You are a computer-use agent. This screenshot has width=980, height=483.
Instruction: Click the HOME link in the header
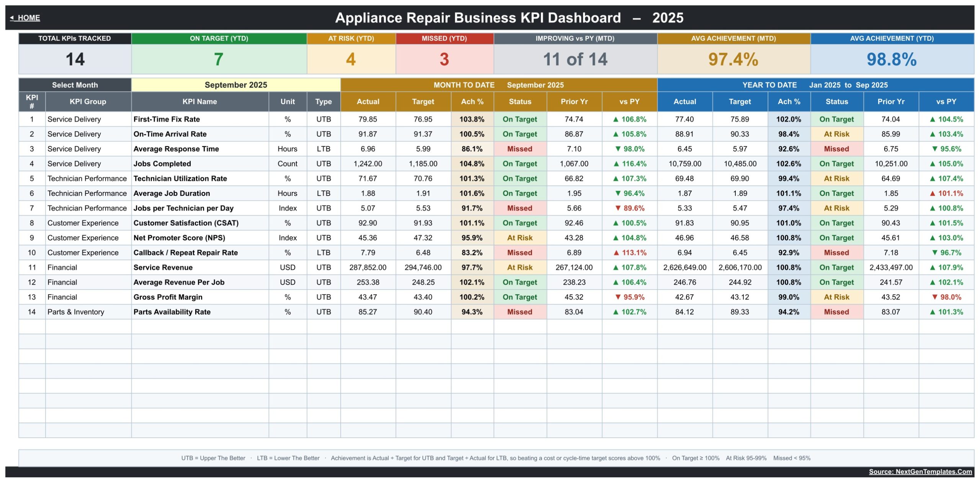pyautogui.click(x=25, y=18)
